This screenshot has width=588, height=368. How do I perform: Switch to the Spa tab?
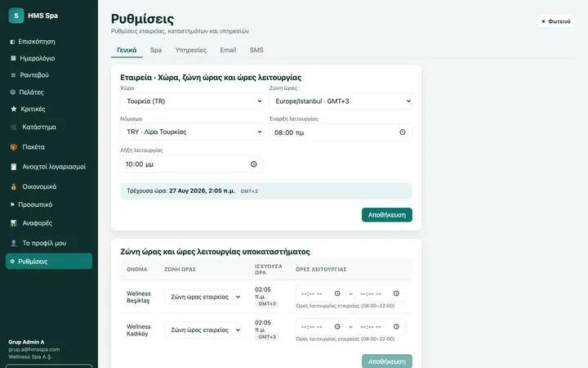[x=156, y=50]
